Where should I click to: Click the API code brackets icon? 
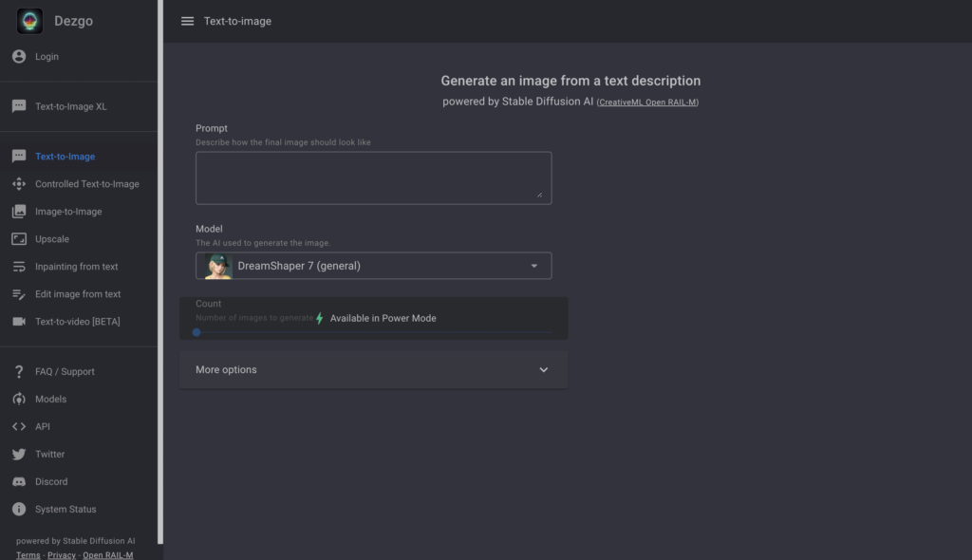pos(19,427)
